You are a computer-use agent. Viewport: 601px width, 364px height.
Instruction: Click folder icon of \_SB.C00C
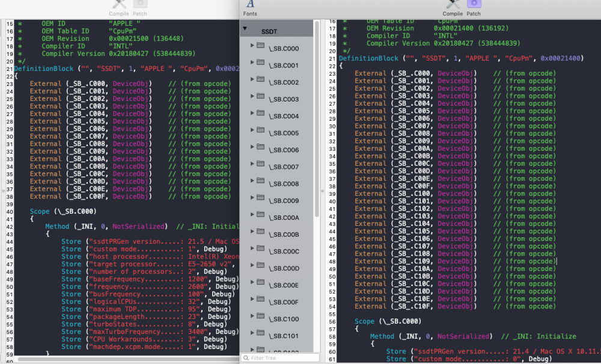click(x=261, y=248)
